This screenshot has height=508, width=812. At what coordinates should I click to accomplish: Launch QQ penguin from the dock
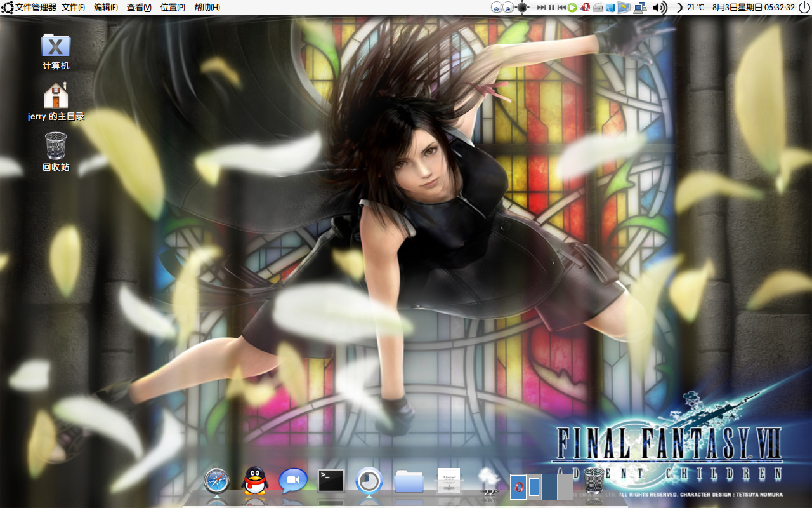(x=255, y=481)
